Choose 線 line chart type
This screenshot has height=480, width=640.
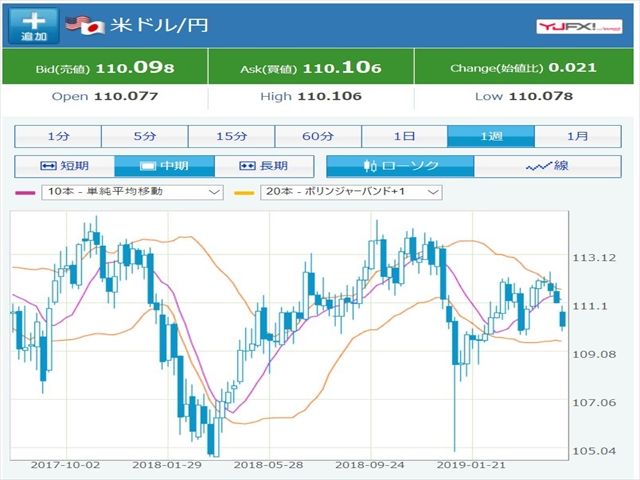point(548,166)
